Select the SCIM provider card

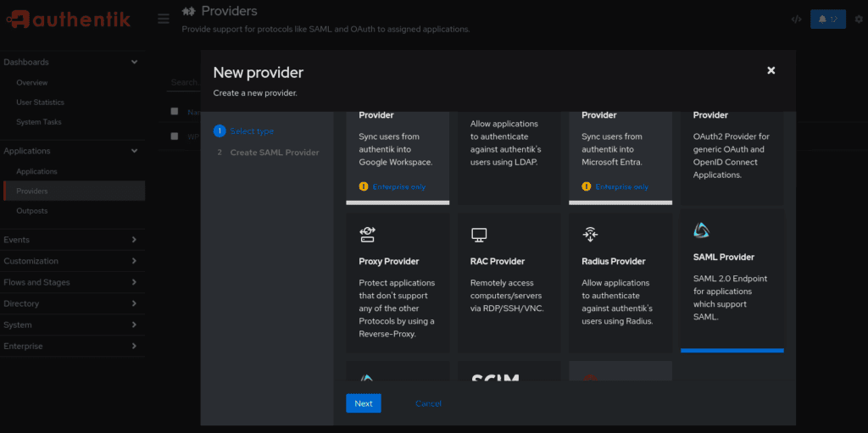pyautogui.click(x=509, y=371)
